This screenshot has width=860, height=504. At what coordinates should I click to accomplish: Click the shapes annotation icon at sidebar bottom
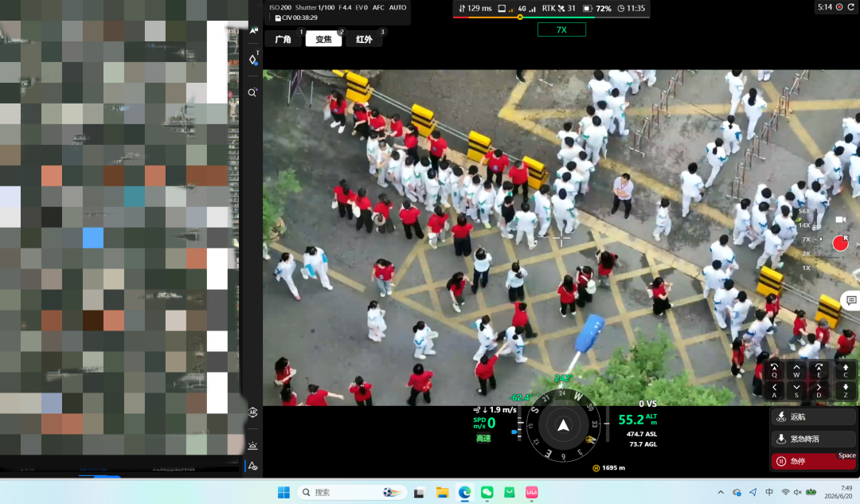tap(253, 466)
